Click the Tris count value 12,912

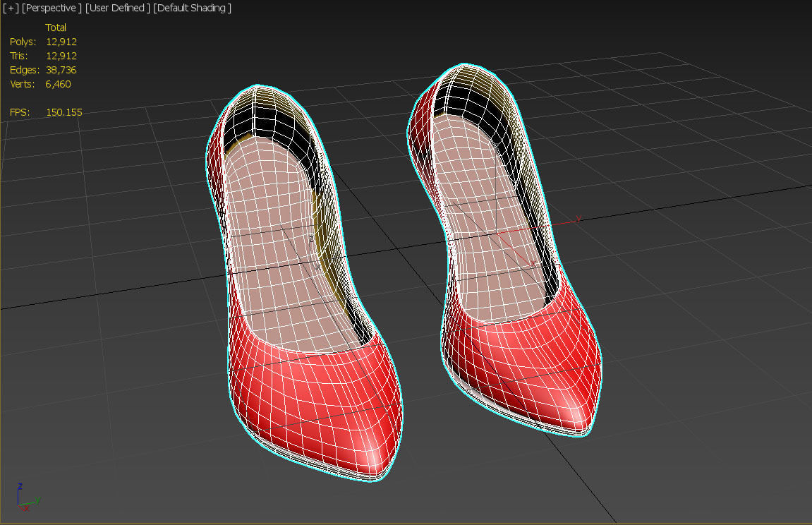(x=61, y=56)
